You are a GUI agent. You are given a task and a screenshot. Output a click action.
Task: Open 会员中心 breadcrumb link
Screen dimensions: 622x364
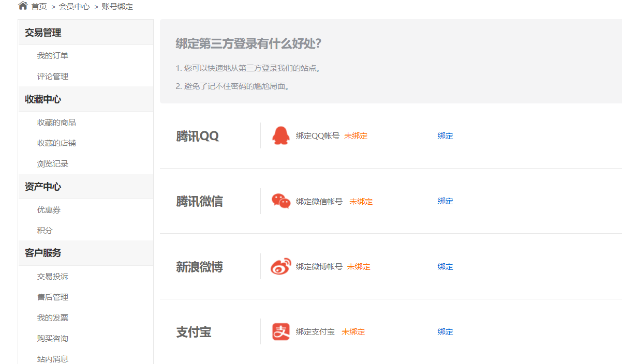(x=74, y=7)
